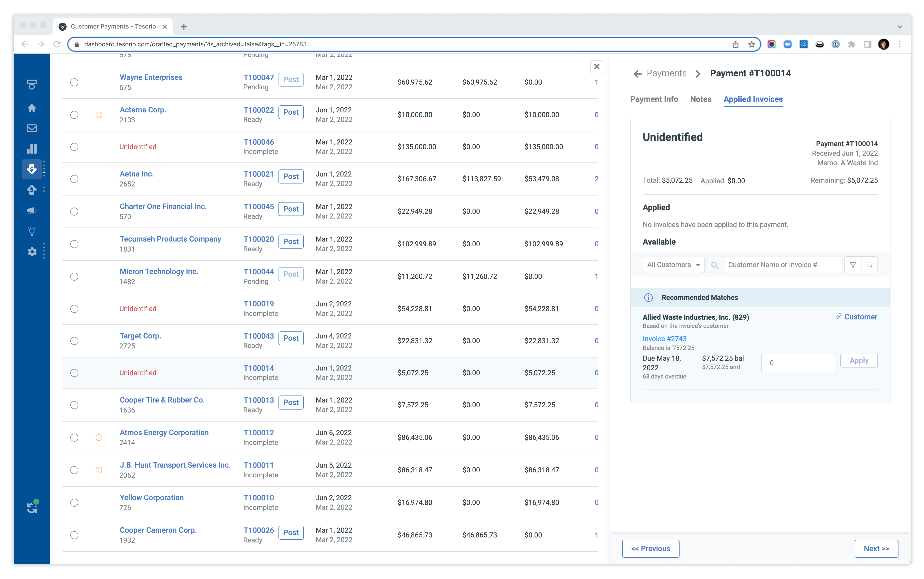Switch to the Notes tab

coord(701,99)
